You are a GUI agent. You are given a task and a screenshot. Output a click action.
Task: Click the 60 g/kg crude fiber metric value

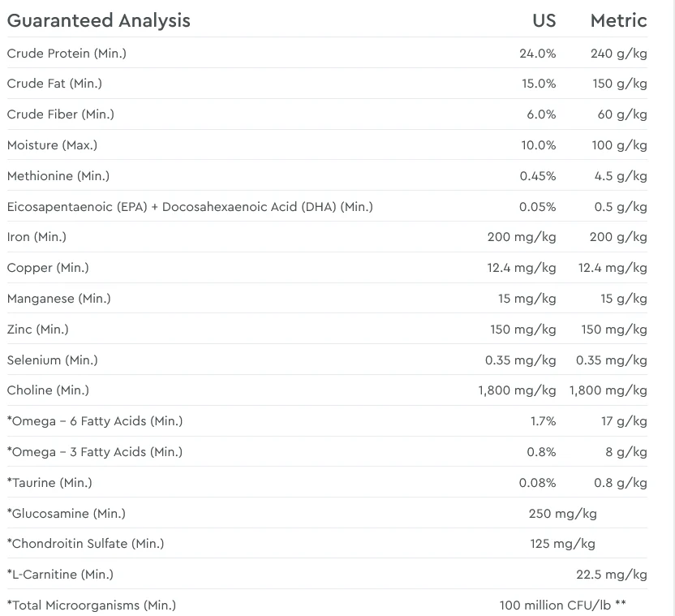(x=622, y=114)
